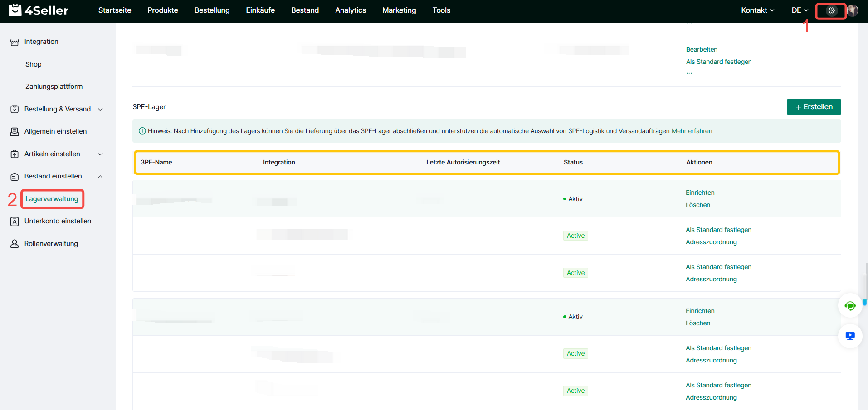
Task: Open the user avatar profile menu
Action: 853,10
